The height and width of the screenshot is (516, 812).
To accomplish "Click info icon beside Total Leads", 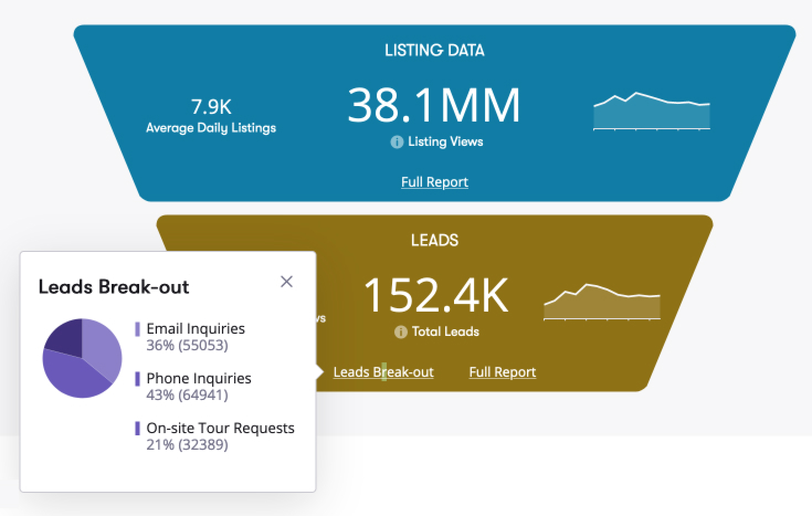I will (x=400, y=332).
